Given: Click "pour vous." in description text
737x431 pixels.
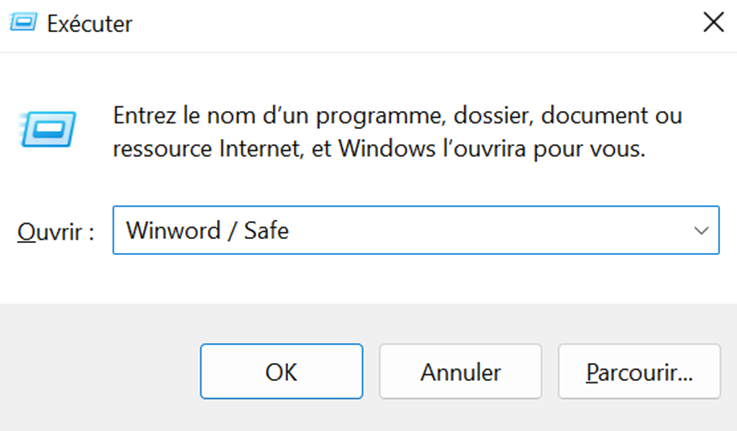Looking at the screenshot, I should pyautogui.click(x=589, y=150).
